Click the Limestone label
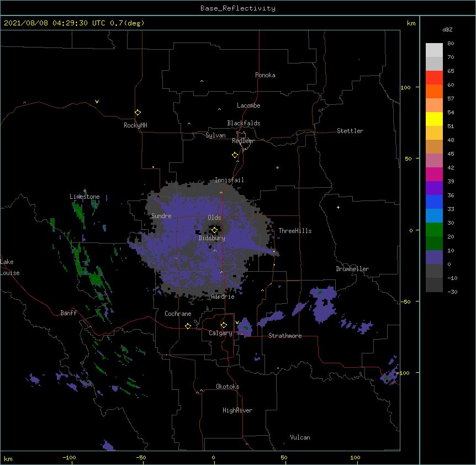The width and height of the screenshot is (476, 465). (84, 197)
